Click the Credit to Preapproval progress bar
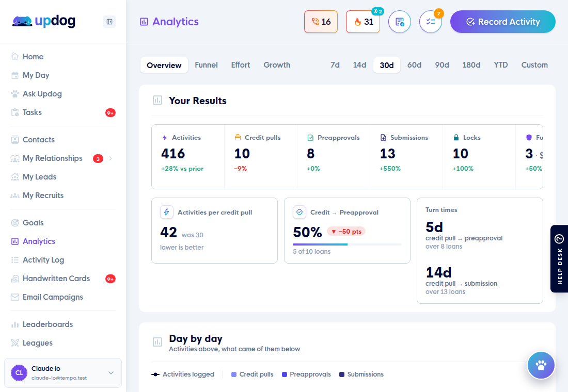The image size is (568, 392). tap(347, 244)
